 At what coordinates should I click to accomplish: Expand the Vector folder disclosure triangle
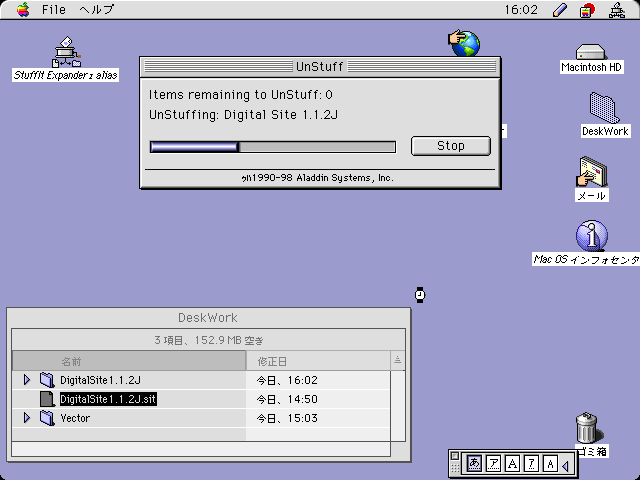27,418
